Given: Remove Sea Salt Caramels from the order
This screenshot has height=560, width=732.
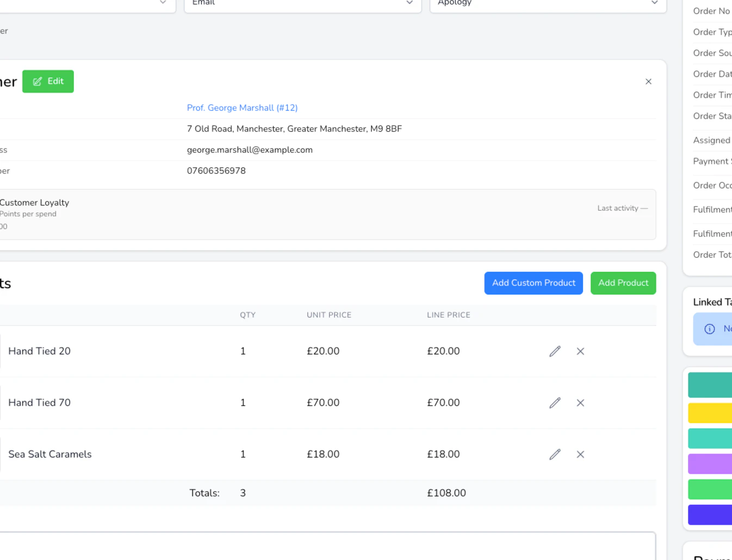Looking at the screenshot, I should [x=580, y=455].
